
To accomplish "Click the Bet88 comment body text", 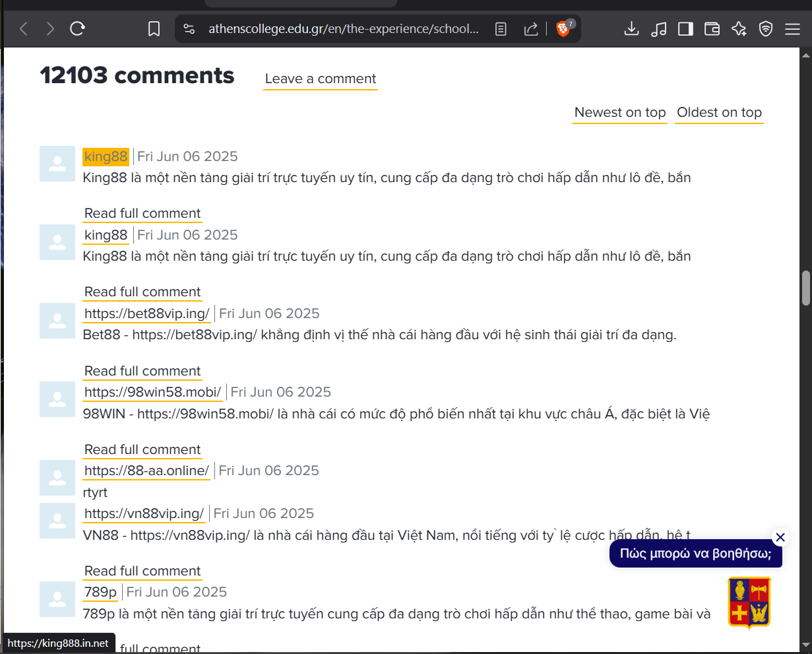I will [x=380, y=335].
